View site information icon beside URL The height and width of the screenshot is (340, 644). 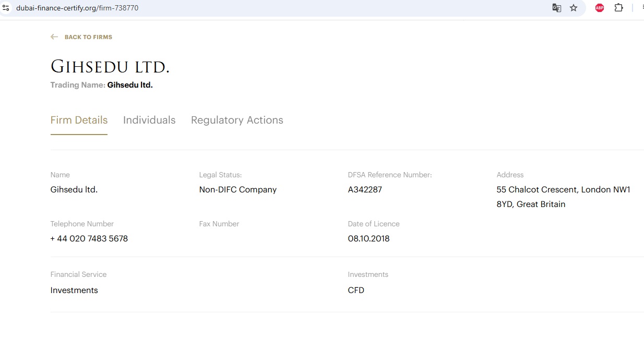coord(6,8)
